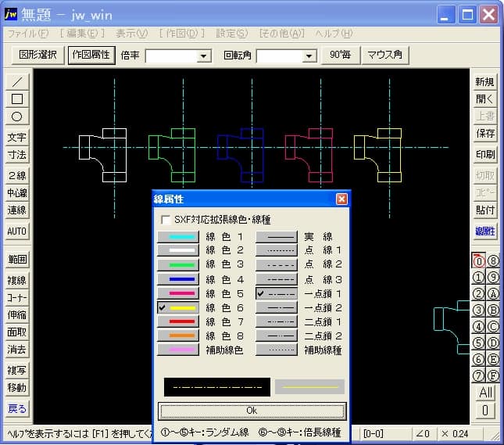The height and width of the screenshot is (445, 504).
Task: Select layer 3 circle button
Action: pyautogui.click(x=479, y=310)
